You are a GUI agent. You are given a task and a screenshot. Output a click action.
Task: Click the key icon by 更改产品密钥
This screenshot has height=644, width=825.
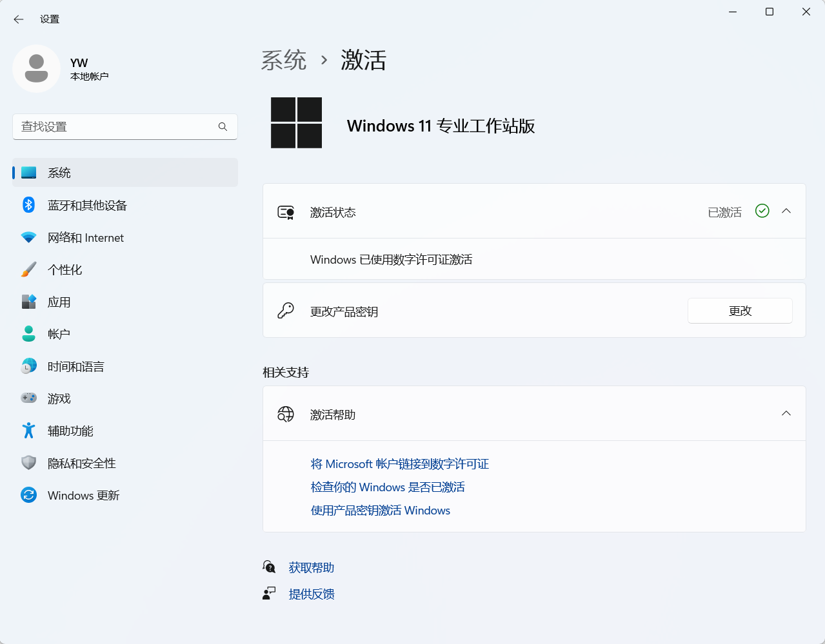[286, 311]
